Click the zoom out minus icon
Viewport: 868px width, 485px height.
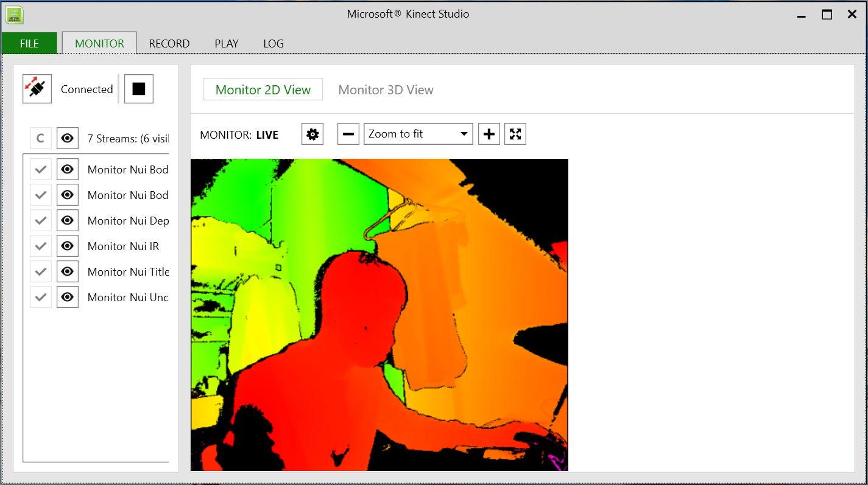click(x=348, y=134)
